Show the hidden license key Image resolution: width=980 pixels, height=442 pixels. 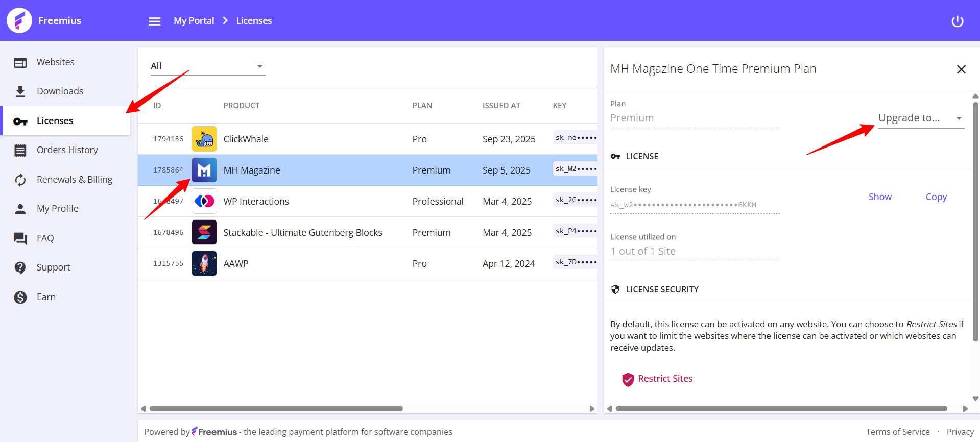879,197
